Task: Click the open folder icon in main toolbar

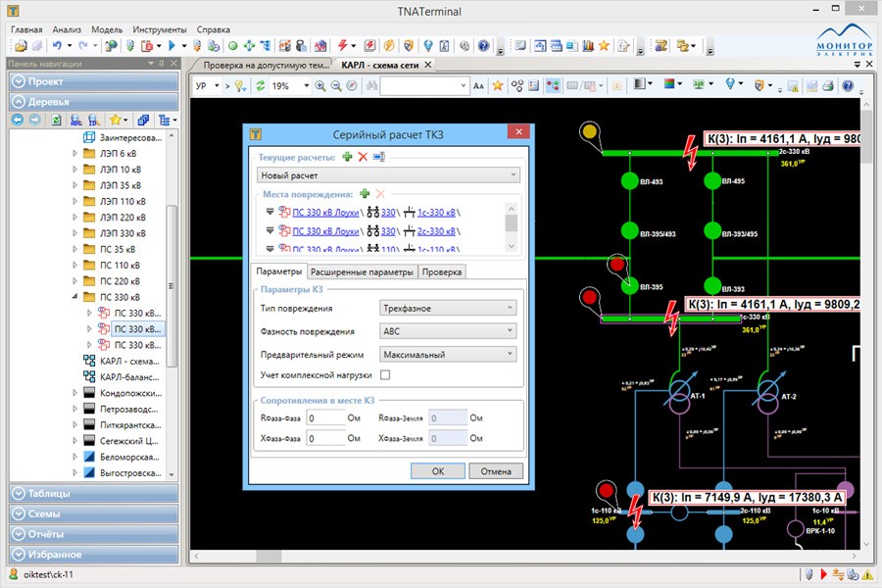Action: click(21, 46)
